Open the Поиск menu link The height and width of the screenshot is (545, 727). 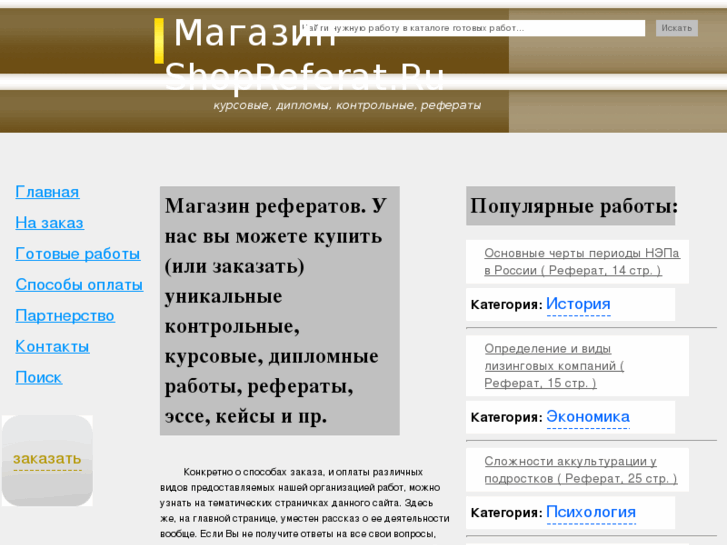(x=38, y=378)
